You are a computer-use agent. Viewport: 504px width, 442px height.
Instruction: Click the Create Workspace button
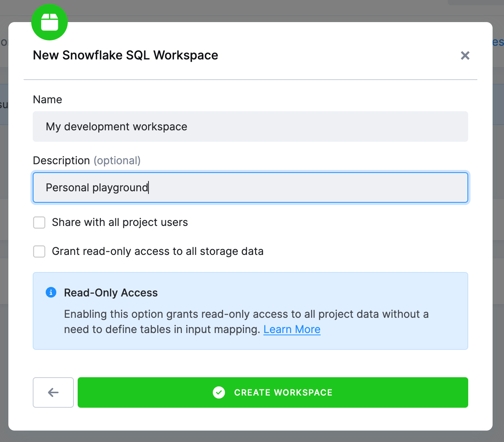(273, 392)
